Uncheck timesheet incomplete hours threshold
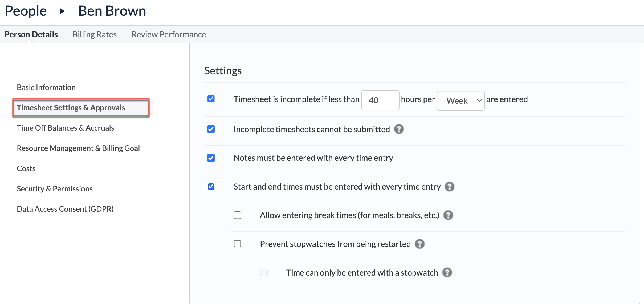The image size is (644, 306). pyautogui.click(x=211, y=99)
